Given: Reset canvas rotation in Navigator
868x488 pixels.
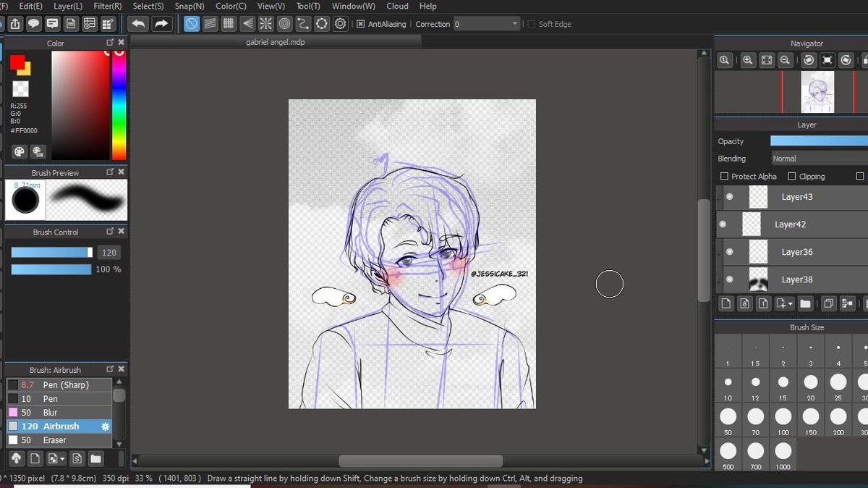Looking at the screenshot, I should click(827, 61).
